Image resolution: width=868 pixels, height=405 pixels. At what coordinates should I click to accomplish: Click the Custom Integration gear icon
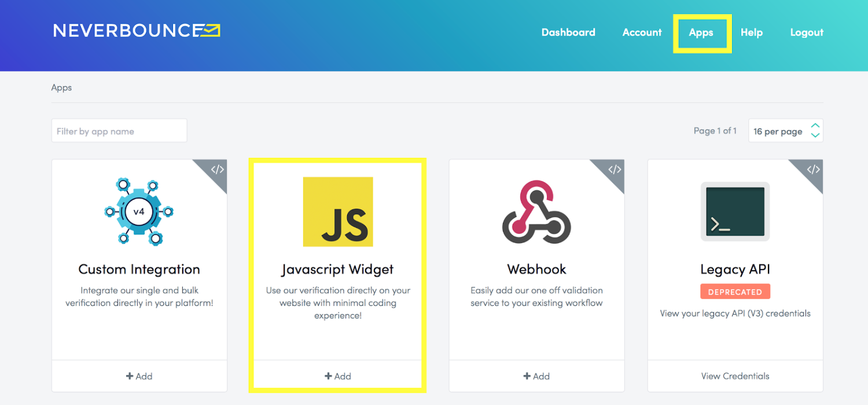139,212
